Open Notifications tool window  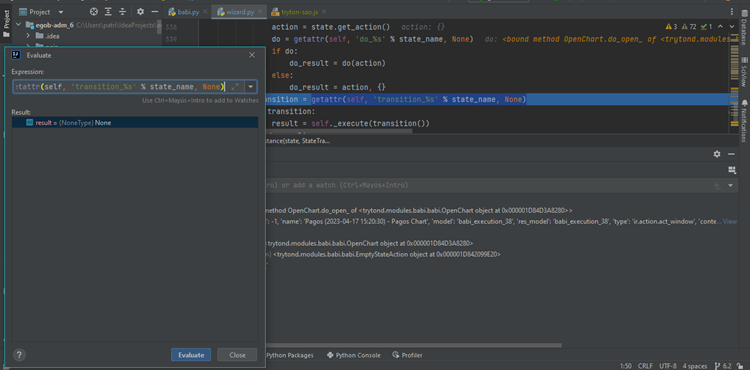[744, 121]
